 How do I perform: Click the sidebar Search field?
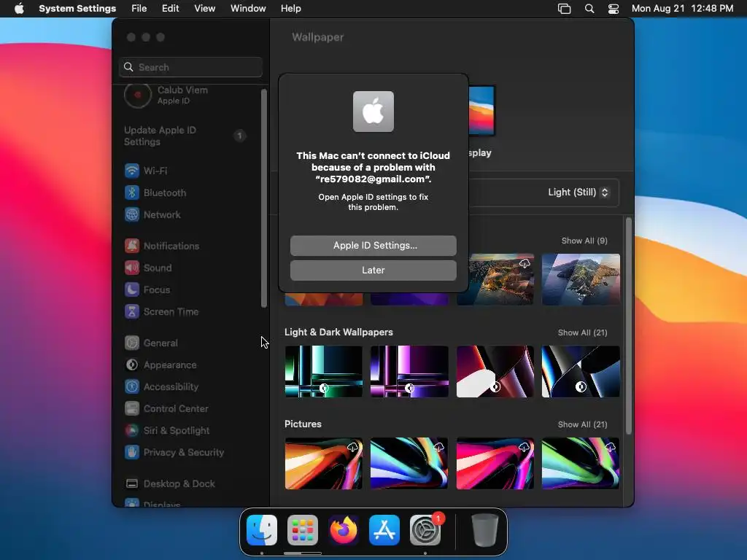(190, 67)
